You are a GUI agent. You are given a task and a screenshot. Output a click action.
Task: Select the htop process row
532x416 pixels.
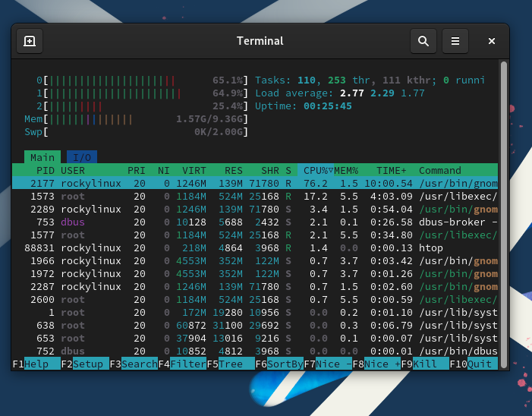click(255, 247)
